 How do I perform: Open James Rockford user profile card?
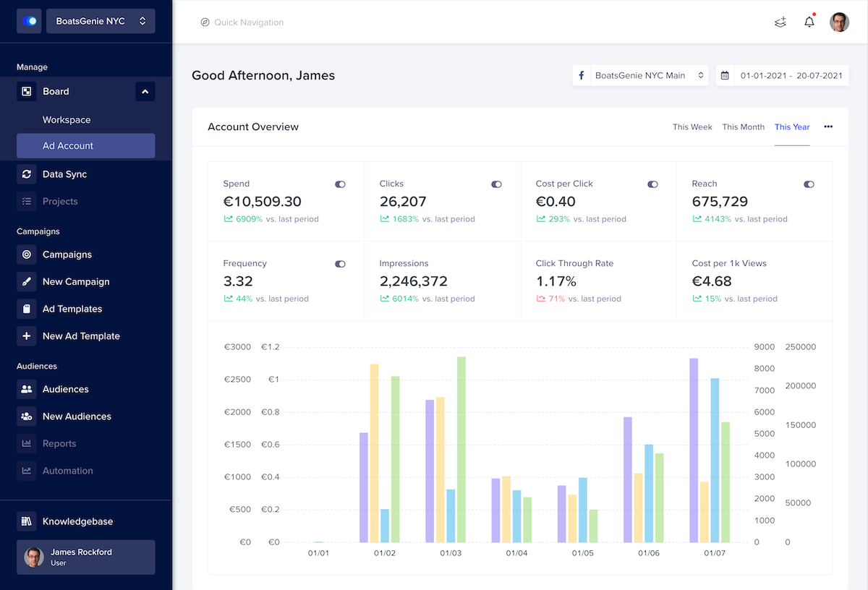(86, 557)
